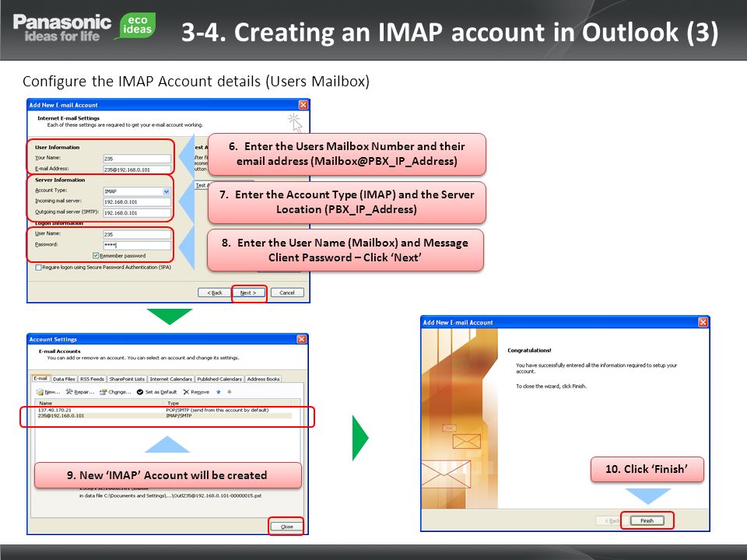Select account row 137.40.170.21
This screenshot has width=747, height=560.
click(x=164, y=410)
